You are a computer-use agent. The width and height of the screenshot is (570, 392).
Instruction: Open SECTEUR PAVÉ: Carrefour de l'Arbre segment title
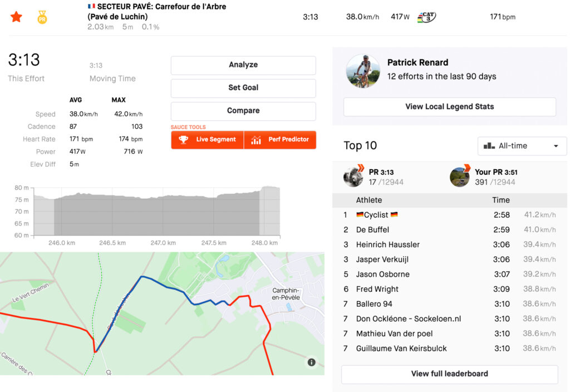click(x=156, y=11)
